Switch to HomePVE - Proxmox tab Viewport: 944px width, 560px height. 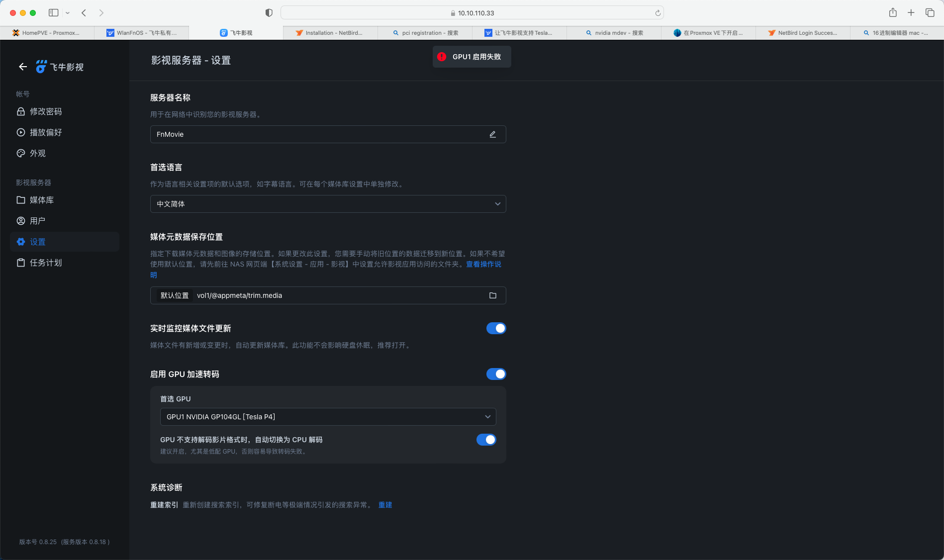[47, 33]
